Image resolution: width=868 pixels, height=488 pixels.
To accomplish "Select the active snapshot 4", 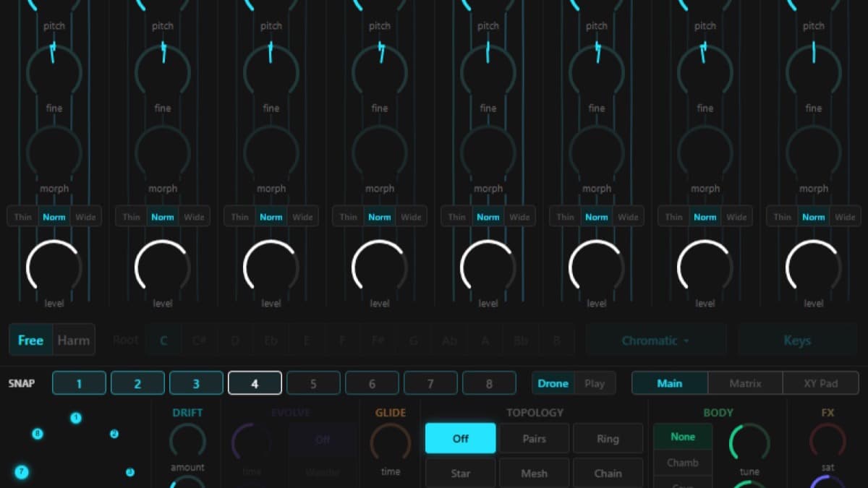I will (x=255, y=383).
